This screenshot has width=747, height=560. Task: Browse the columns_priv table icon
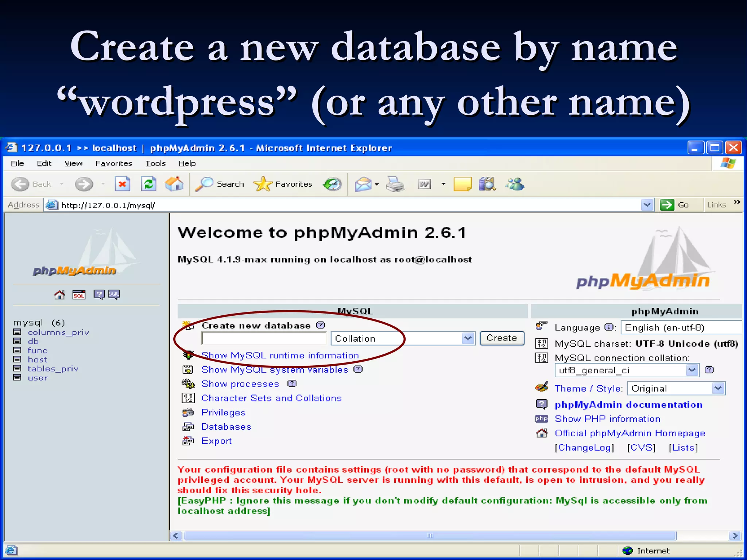(17, 332)
